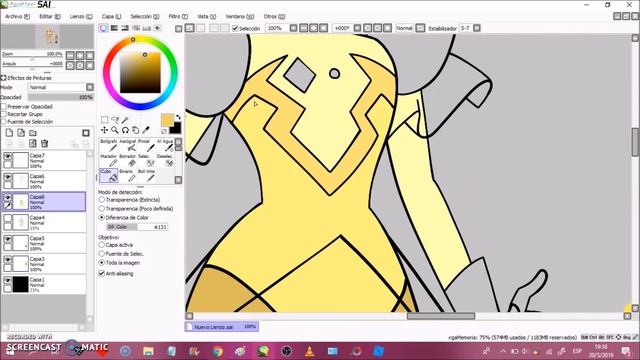The width and height of the screenshot is (640, 360).
Task: Choose the lasso selection tool
Action: pos(115,120)
